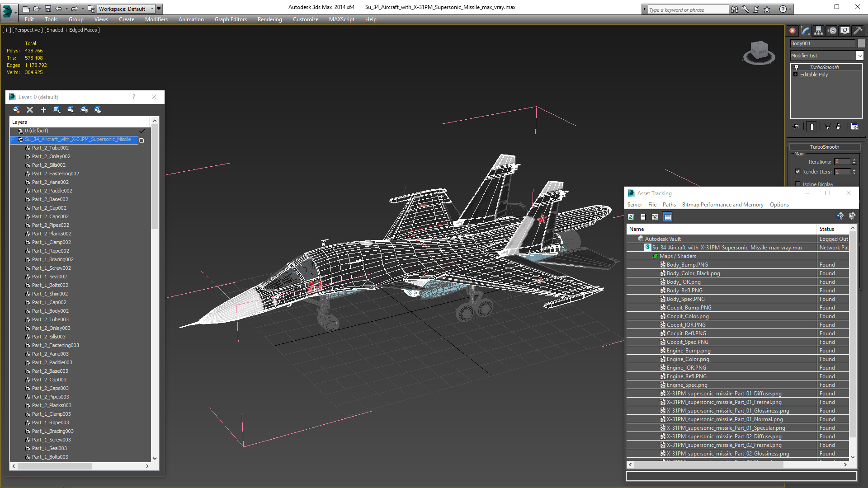Open the Rendering menu
Image resolution: width=868 pixels, height=488 pixels.
point(269,19)
